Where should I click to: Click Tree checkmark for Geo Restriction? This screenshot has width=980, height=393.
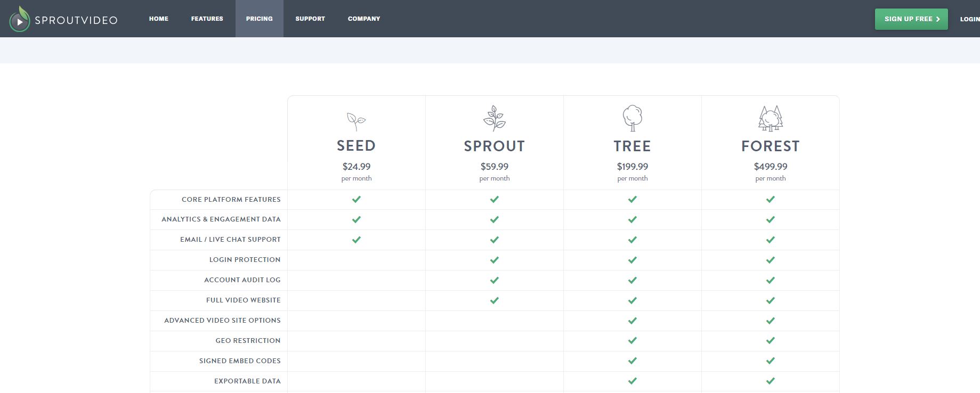point(633,340)
